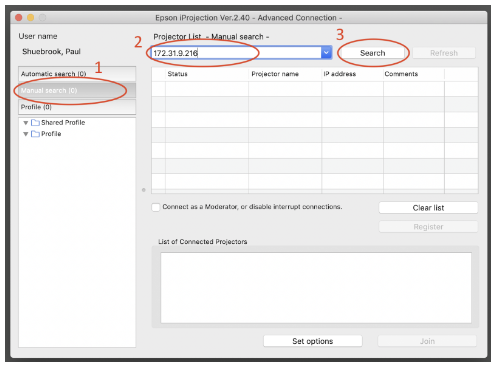Click the Join button
This screenshot has width=494, height=365.
coord(427,341)
